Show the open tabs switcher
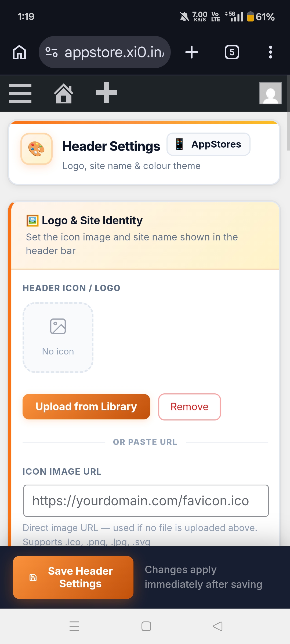Screen dimensions: 290x644 [x=232, y=52]
